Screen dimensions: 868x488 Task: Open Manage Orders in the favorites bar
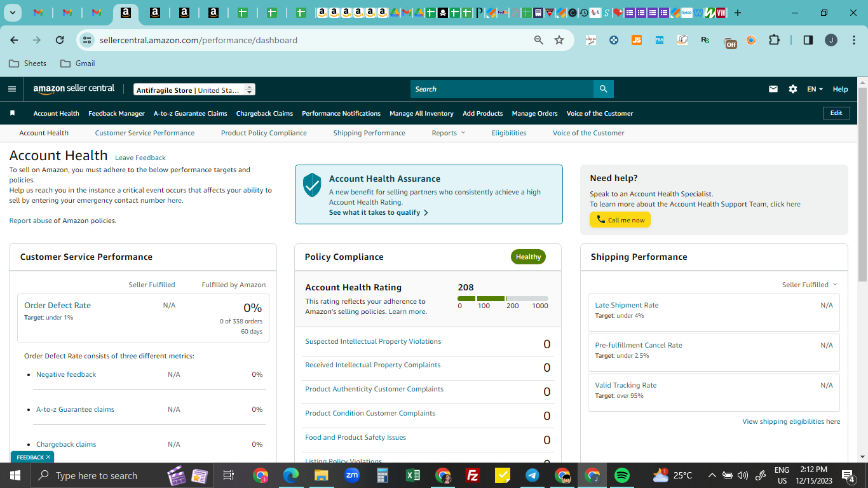(534, 113)
